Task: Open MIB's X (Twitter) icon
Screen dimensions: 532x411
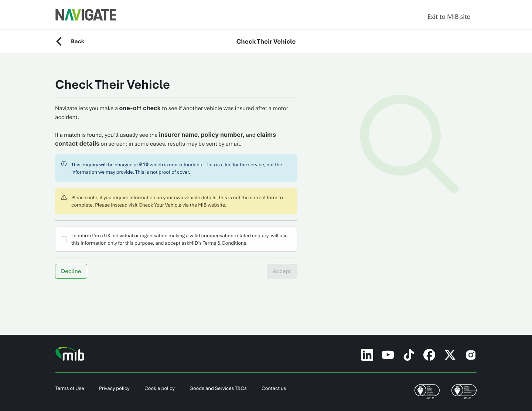Action: click(x=450, y=355)
